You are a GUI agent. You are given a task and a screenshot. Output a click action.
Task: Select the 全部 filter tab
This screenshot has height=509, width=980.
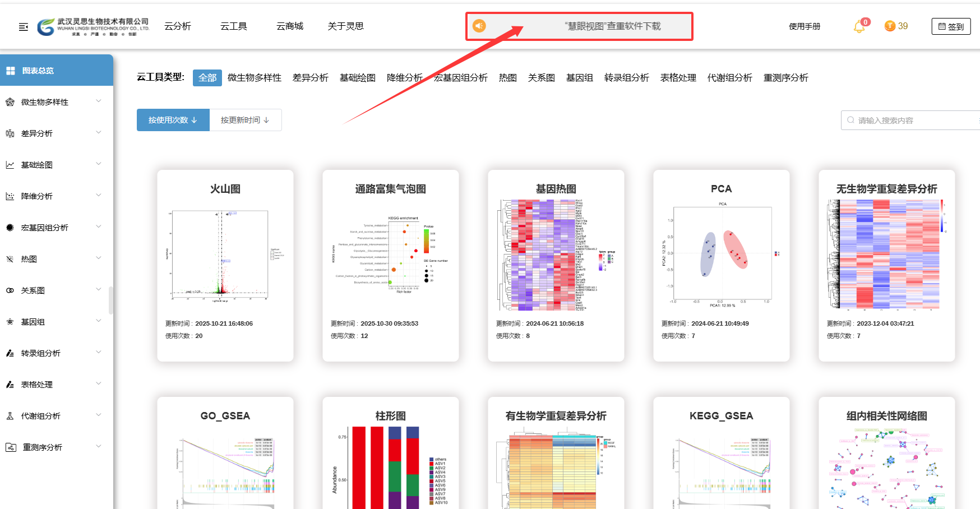207,77
